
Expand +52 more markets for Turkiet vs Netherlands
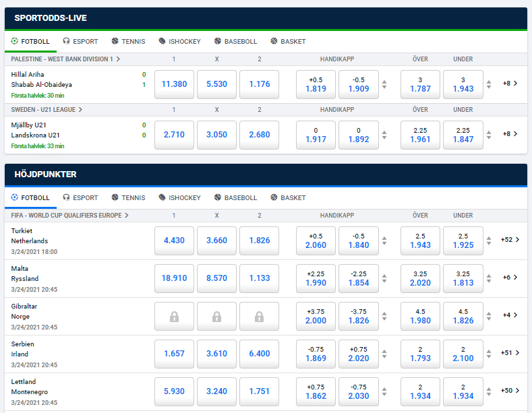(x=510, y=240)
